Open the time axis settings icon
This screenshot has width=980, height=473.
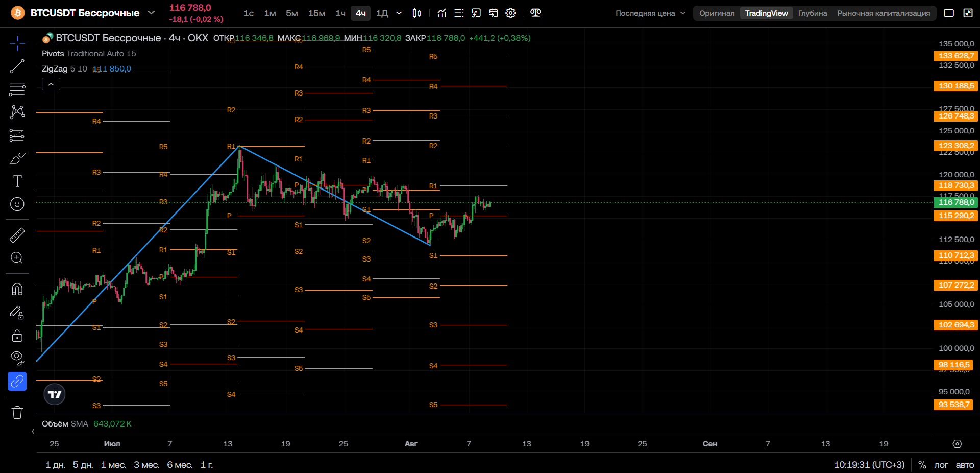958,444
